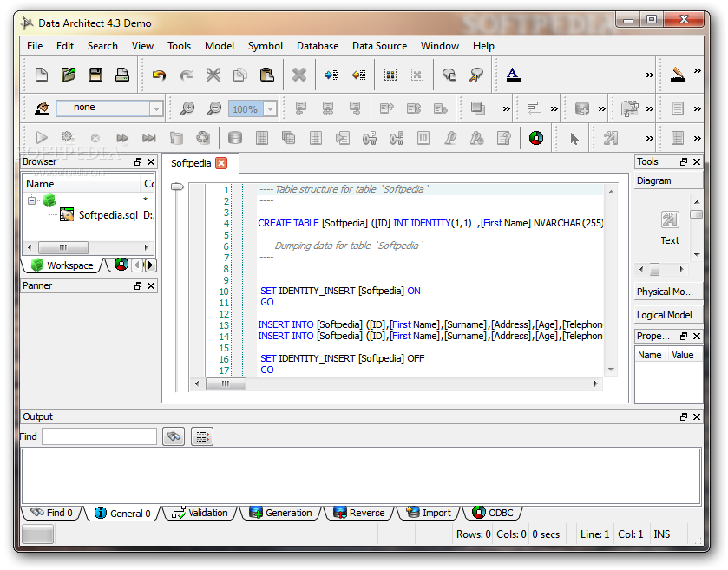Click the pen icon beside none dropdown
The width and height of the screenshot is (728, 570).
click(x=42, y=108)
